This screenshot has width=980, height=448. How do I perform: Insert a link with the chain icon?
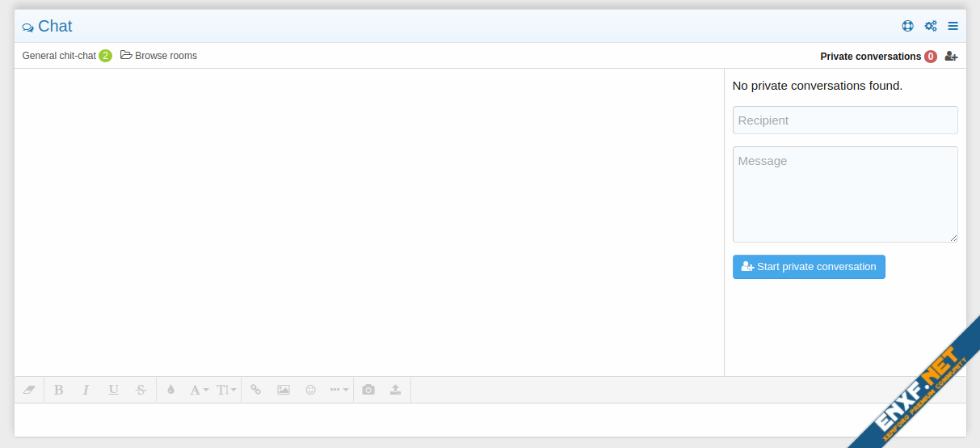(256, 390)
